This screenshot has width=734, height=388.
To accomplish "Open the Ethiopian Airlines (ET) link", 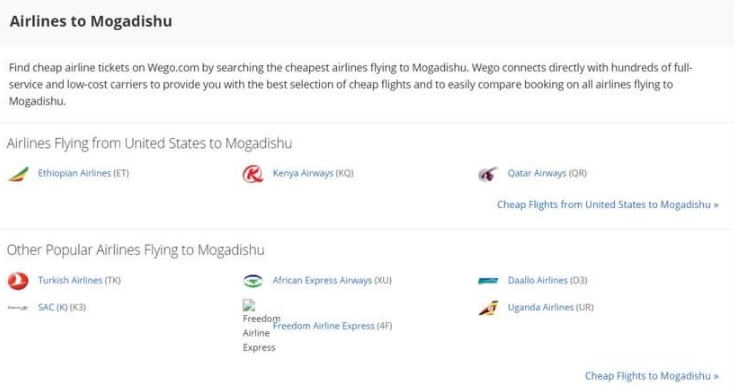I will [x=83, y=173].
